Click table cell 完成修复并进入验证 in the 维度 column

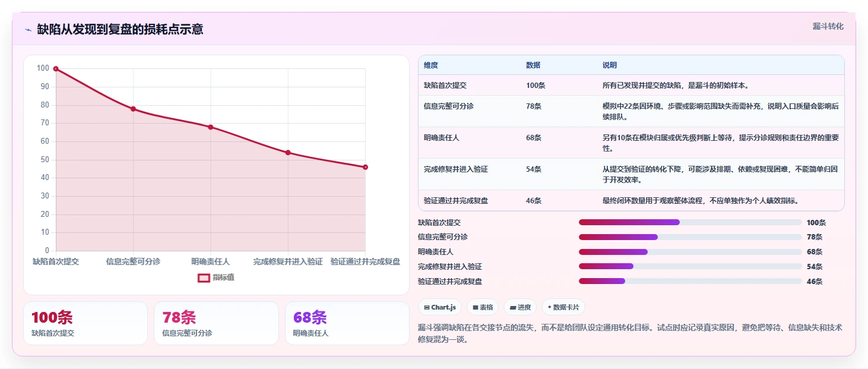tap(456, 169)
